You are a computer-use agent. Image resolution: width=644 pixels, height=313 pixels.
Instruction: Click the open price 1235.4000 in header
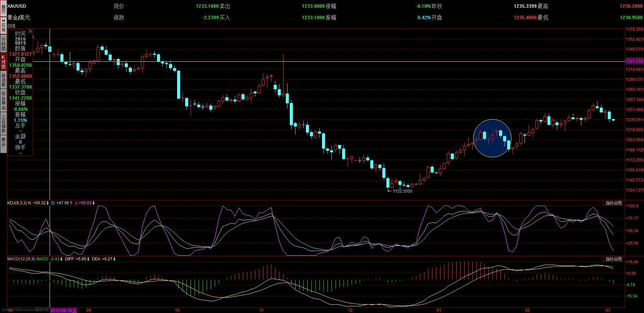coord(525,17)
